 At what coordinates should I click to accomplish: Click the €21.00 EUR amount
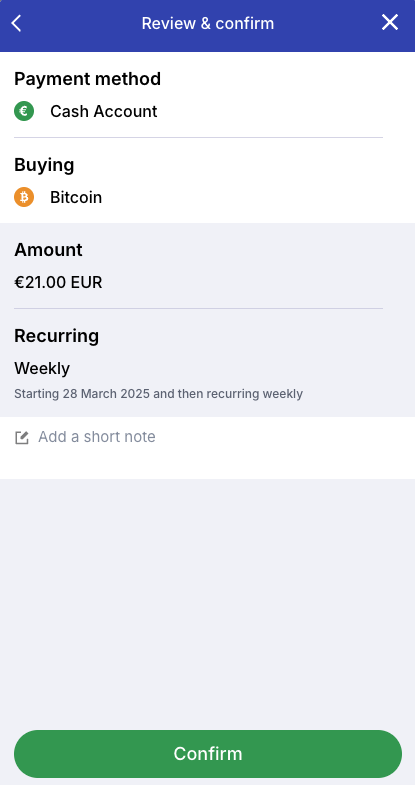(58, 282)
